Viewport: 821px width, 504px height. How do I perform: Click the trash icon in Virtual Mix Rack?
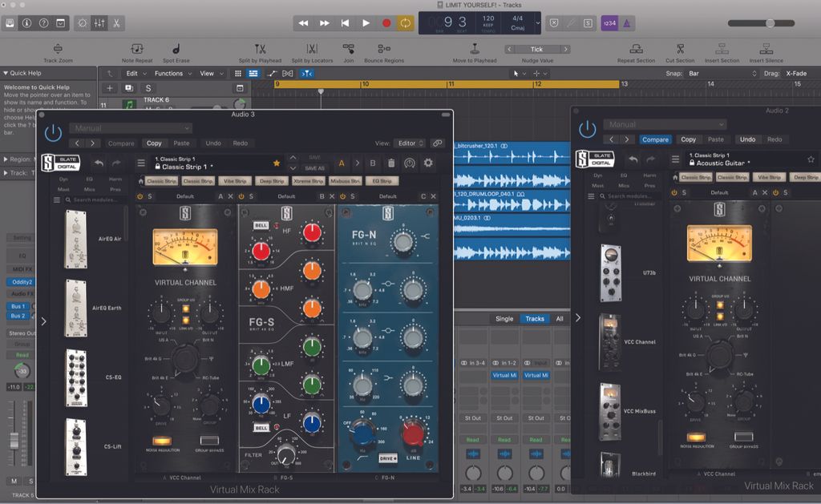[x=391, y=163]
